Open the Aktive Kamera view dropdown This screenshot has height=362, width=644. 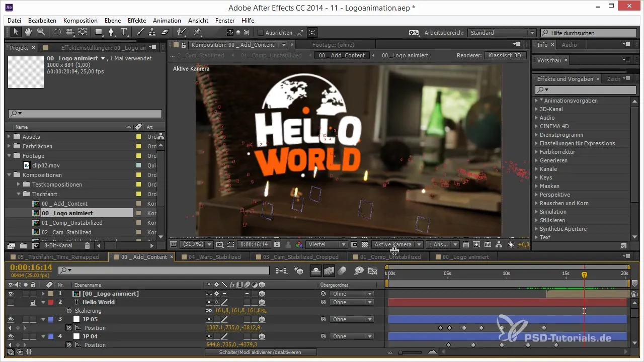point(396,245)
